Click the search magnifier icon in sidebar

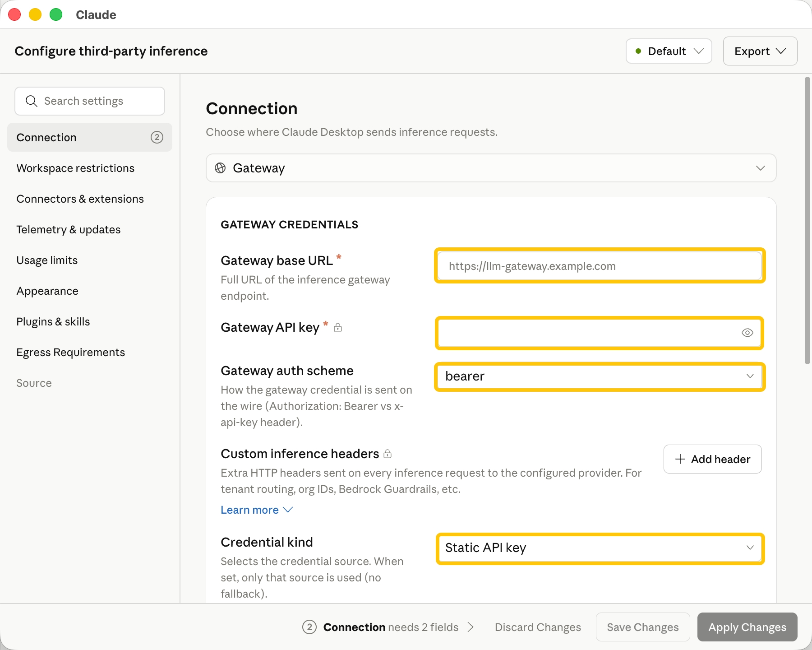click(x=31, y=101)
